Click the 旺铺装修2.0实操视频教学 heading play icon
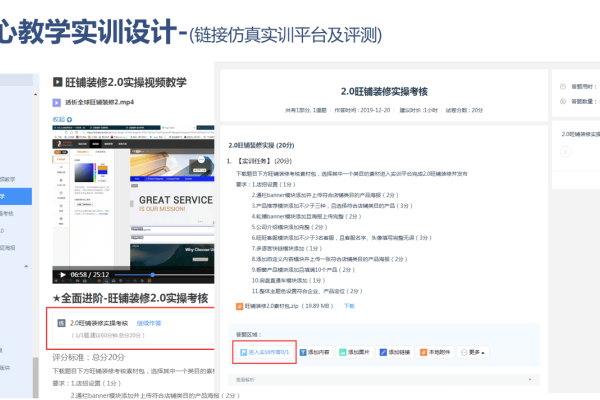 (x=57, y=82)
